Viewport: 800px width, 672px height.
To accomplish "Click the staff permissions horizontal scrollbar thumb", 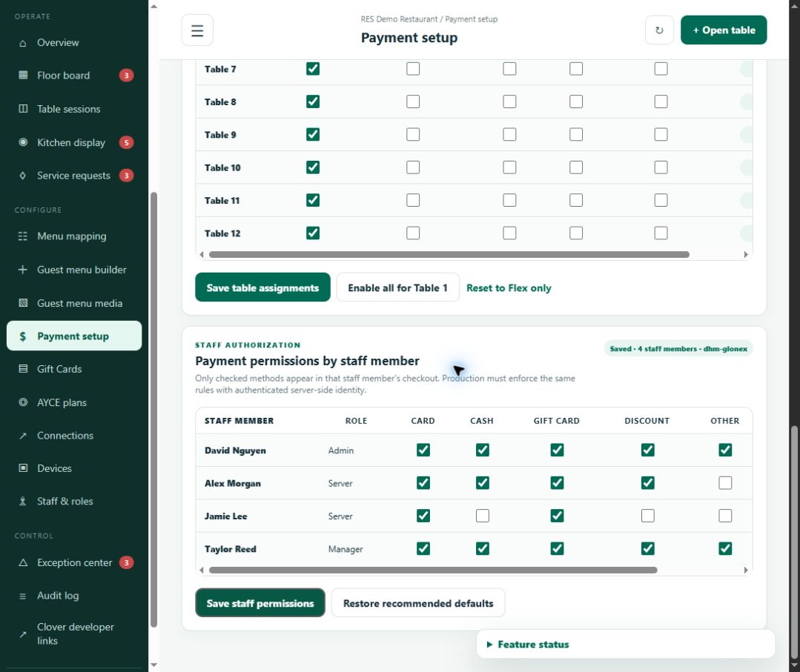I will pos(433,570).
